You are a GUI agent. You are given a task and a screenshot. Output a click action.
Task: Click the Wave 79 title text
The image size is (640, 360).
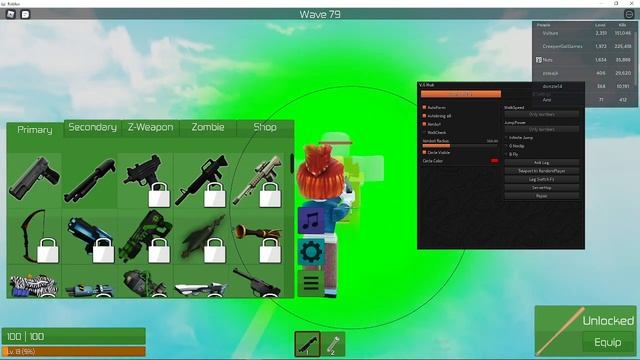[x=320, y=14]
